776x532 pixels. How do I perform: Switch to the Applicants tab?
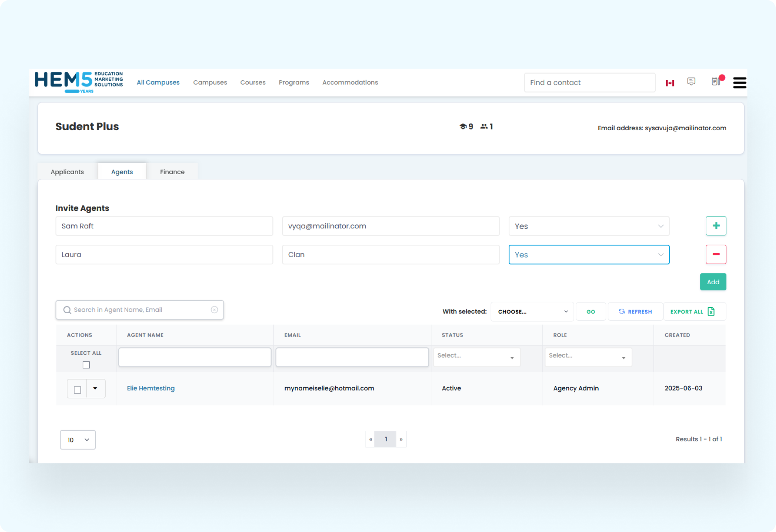(x=67, y=172)
